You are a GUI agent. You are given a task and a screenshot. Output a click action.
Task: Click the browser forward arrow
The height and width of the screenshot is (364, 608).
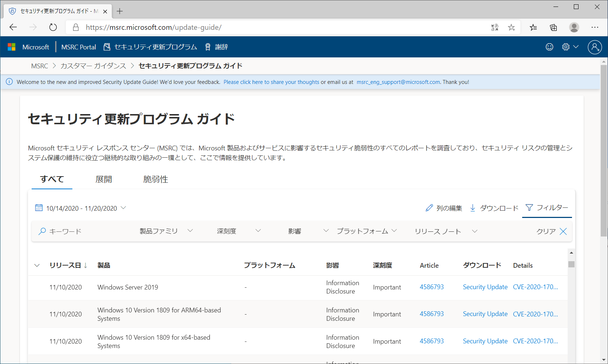(33, 27)
